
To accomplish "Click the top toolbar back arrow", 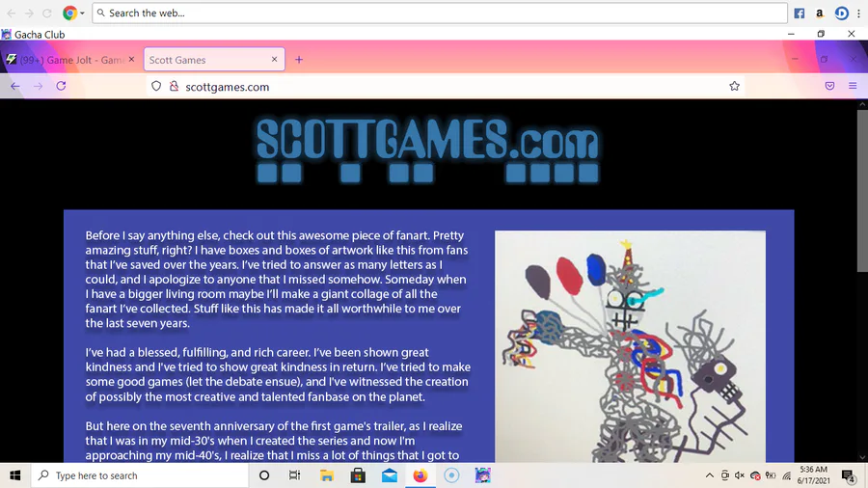I will pos(11,13).
